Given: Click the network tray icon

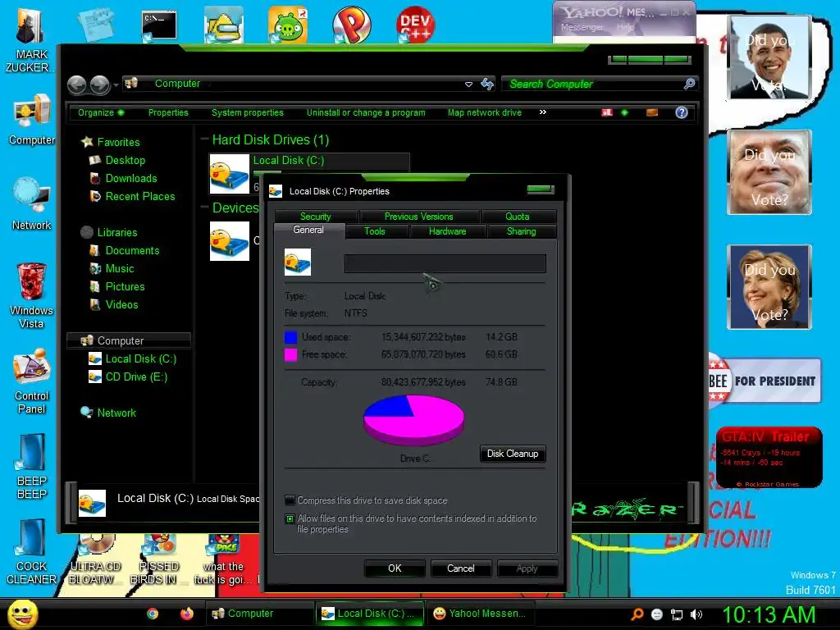Looking at the screenshot, I should (677, 614).
